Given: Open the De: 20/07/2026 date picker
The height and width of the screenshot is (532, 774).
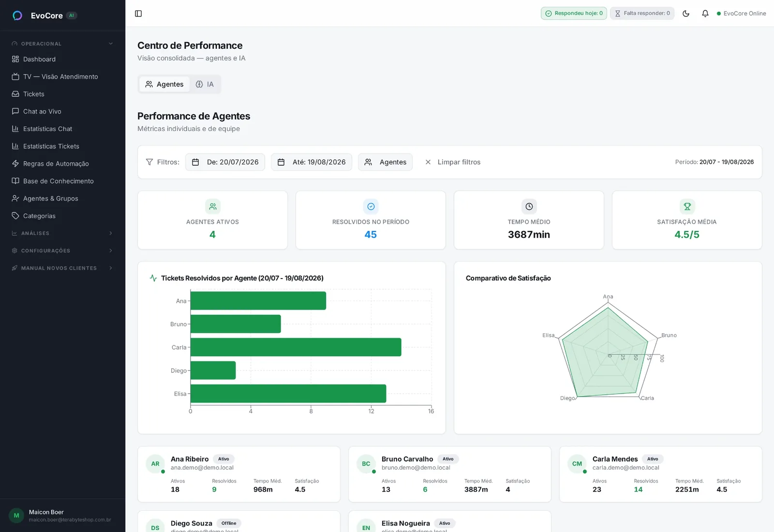Looking at the screenshot, I should [x=225, y=162].
